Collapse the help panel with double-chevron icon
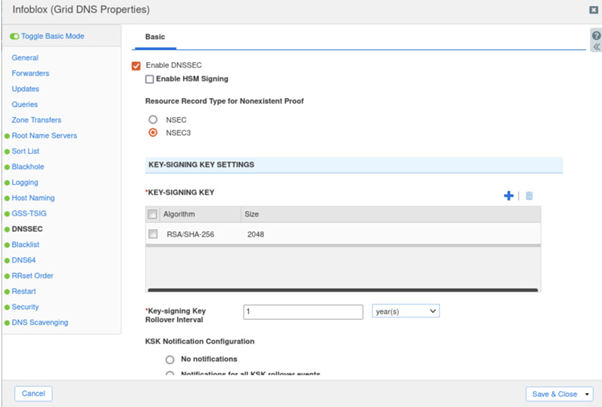Viewport: 602px width, 407px height. pos(596,47)
